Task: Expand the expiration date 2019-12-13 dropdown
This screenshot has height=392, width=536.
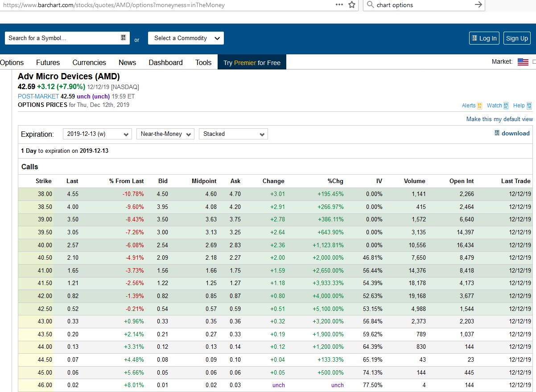Action: point(97,134)
